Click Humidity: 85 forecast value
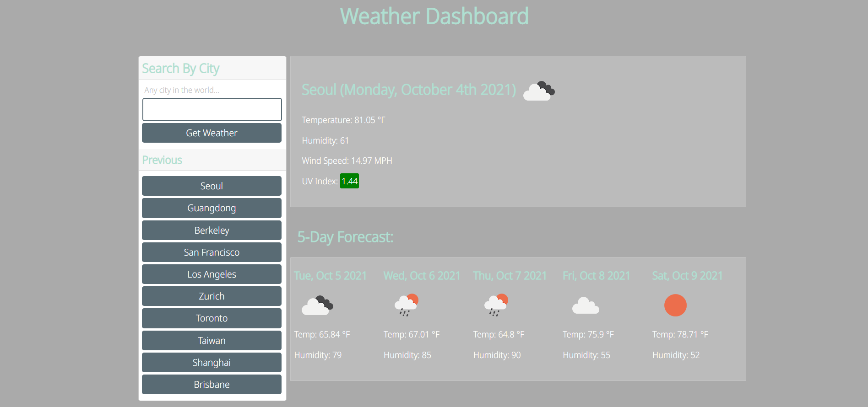 407,355
